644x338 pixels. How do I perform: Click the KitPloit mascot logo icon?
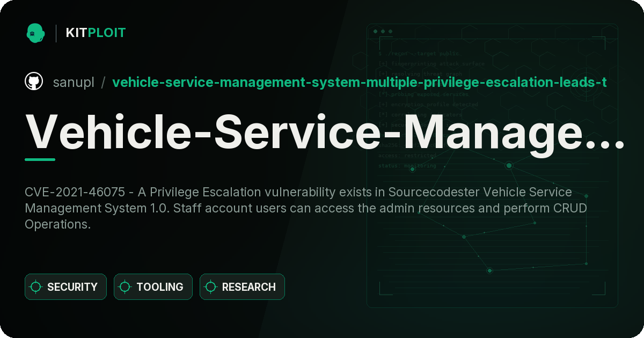(x=35, y=33)
